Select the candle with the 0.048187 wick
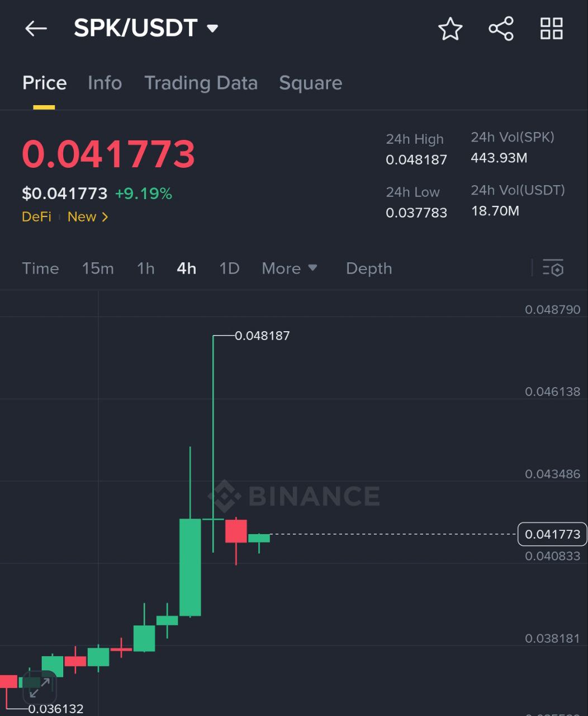 coord(213,444)
